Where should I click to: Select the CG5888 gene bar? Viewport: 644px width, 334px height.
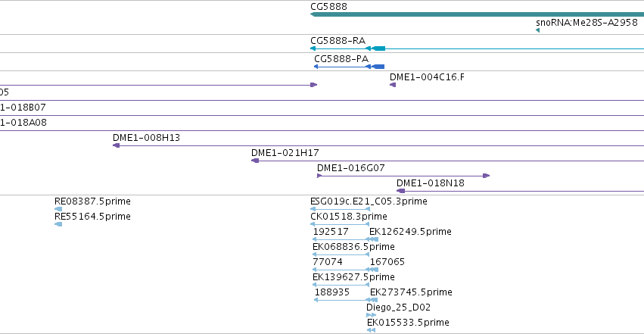(x=477, y=14)
